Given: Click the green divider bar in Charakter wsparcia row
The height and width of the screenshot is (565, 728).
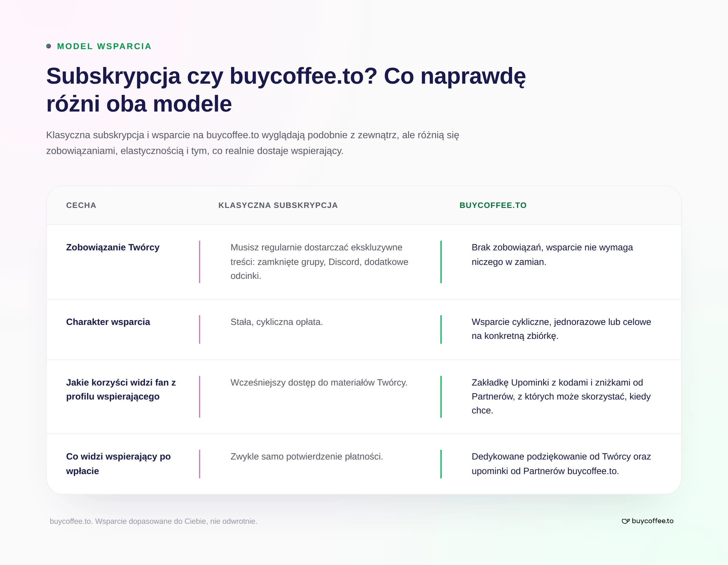Looking at the screenshot, I should coord(441,329).
